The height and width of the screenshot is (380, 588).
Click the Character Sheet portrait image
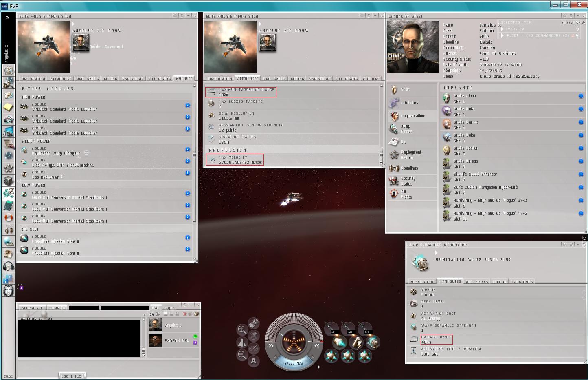[x=413, y=47]
